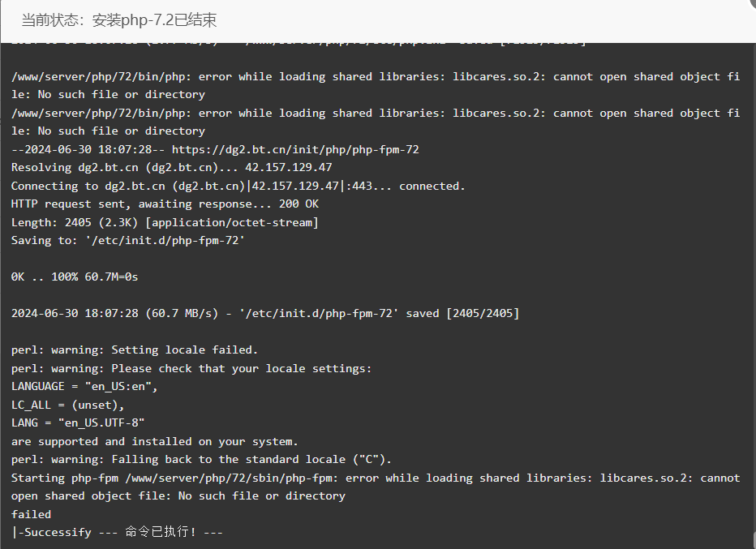Click the LANG = "en_US.UTF-8" line
The width and height of the screenshot is (756, 549).
(x=78, y=422)
